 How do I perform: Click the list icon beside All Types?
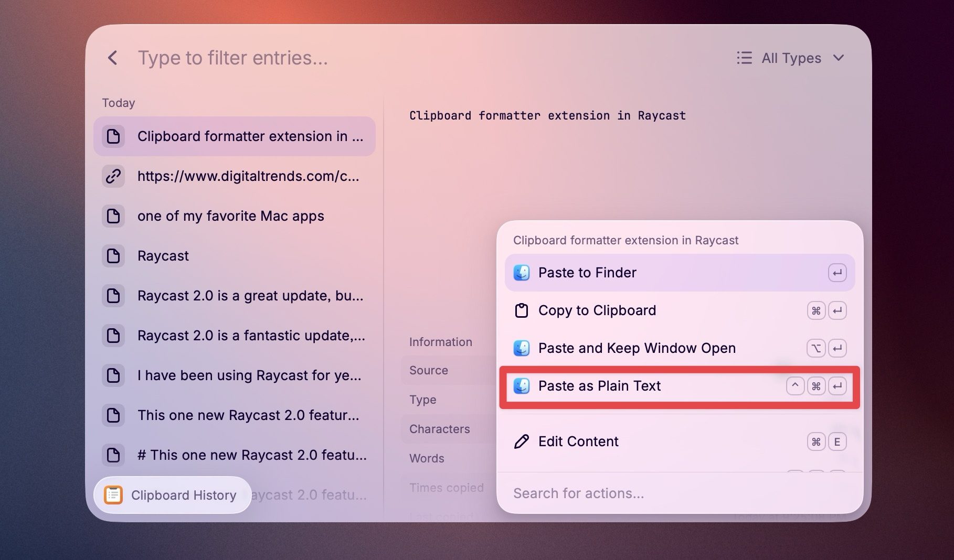(744, 58)
